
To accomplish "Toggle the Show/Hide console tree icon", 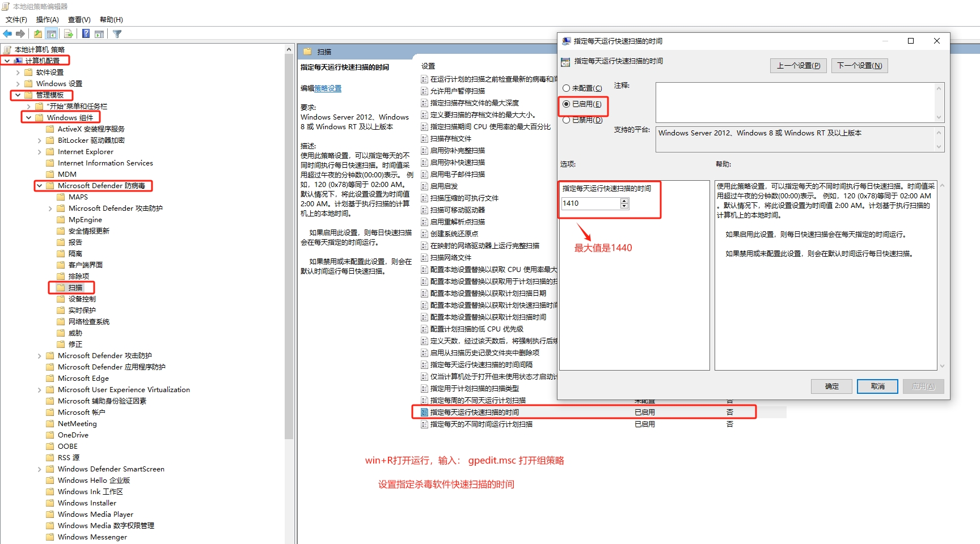I will tap(52, 34).
